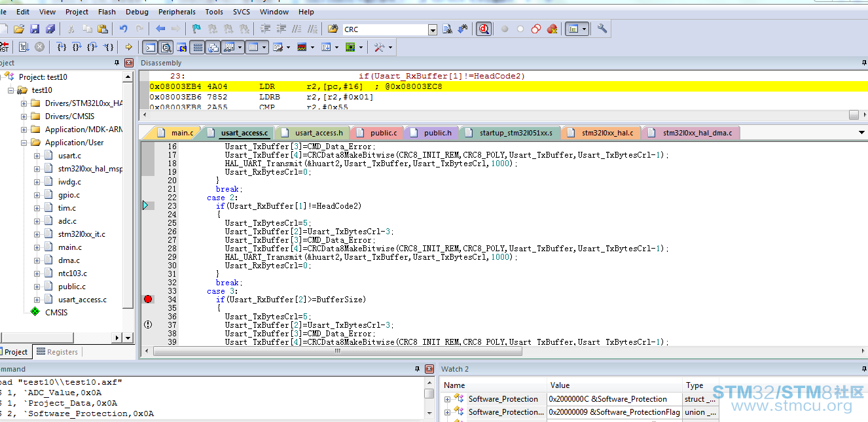Expand the Software_Protection watch entry
The image size is (868, 422).
[448, 399]
